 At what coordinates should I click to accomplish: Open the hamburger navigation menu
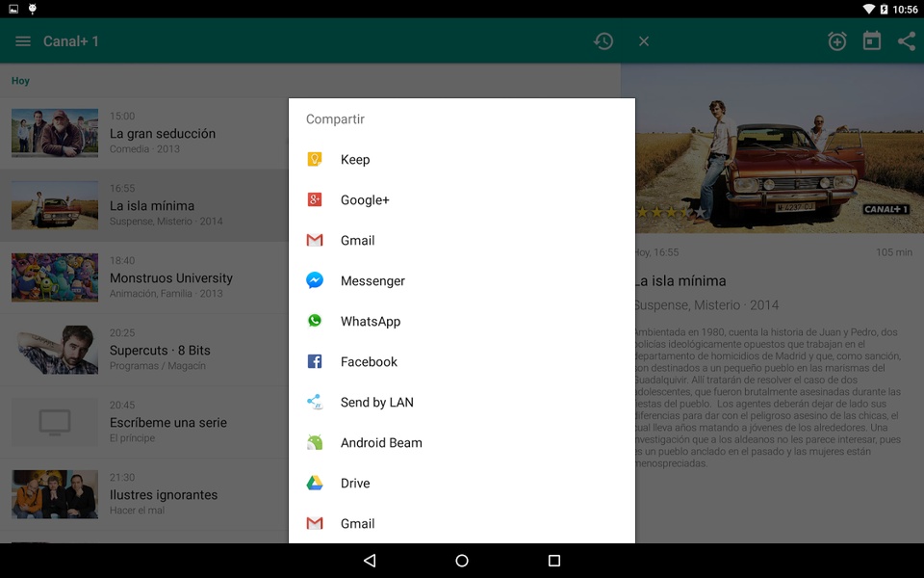(x=23, y=41)
